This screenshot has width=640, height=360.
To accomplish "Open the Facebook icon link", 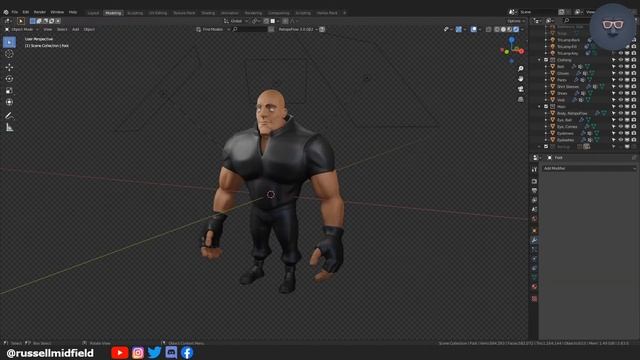I will (x=187, y=353).
